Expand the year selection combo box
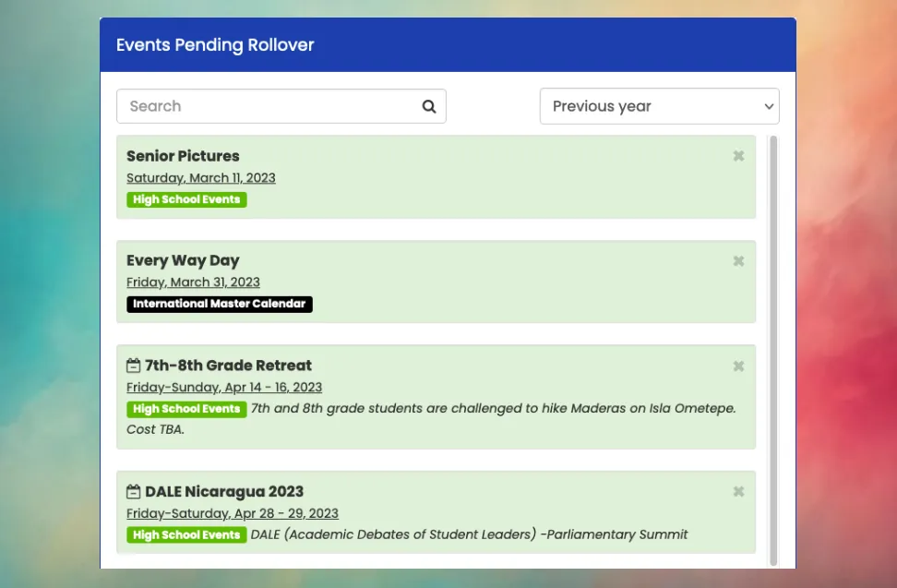 coord(660,106)
